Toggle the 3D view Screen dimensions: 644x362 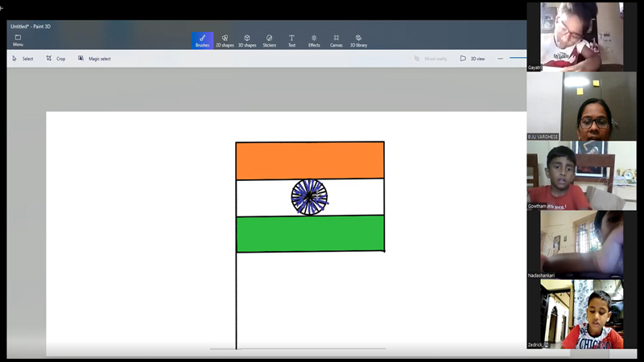(x=473, y=59)
